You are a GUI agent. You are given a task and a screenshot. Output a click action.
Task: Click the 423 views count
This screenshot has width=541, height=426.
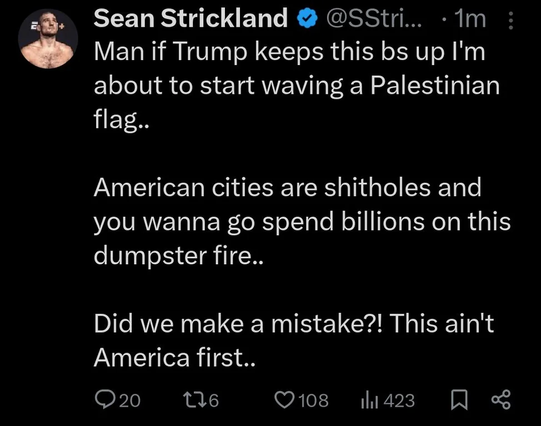click(399, 401)
